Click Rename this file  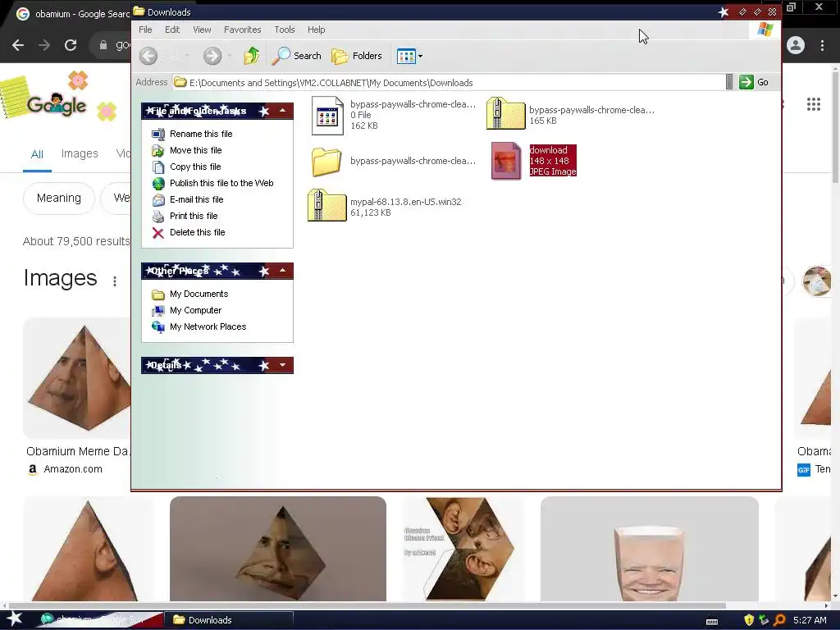click(x=201, y=134)
